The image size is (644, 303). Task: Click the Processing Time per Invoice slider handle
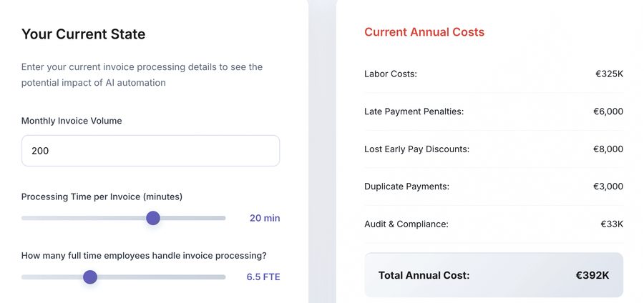[x=153, y=218]
